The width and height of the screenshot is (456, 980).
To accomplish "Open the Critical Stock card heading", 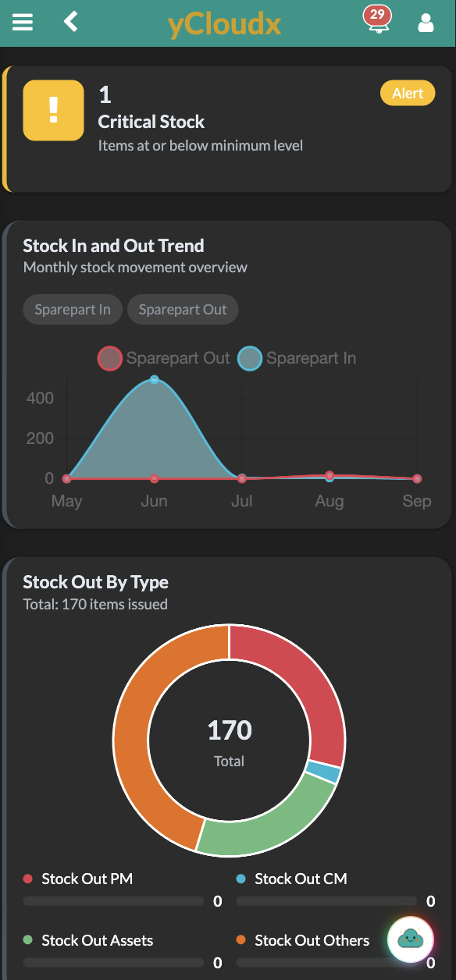I will 151,122.
